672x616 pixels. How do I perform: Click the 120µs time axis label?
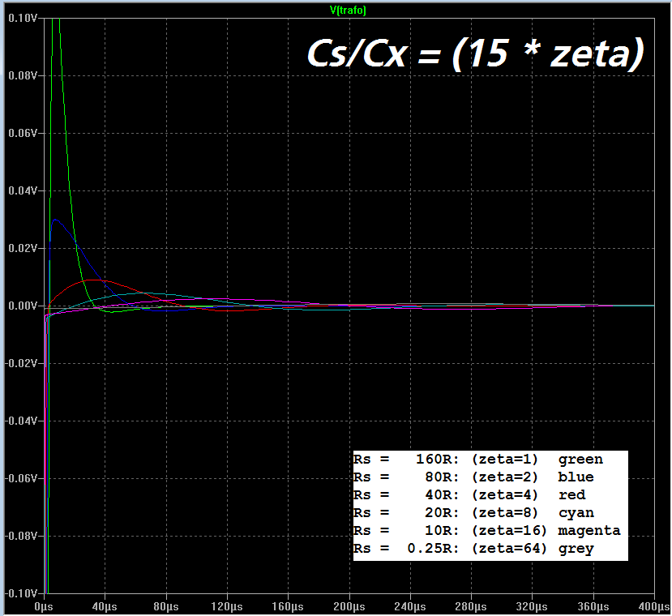point(227,607)
